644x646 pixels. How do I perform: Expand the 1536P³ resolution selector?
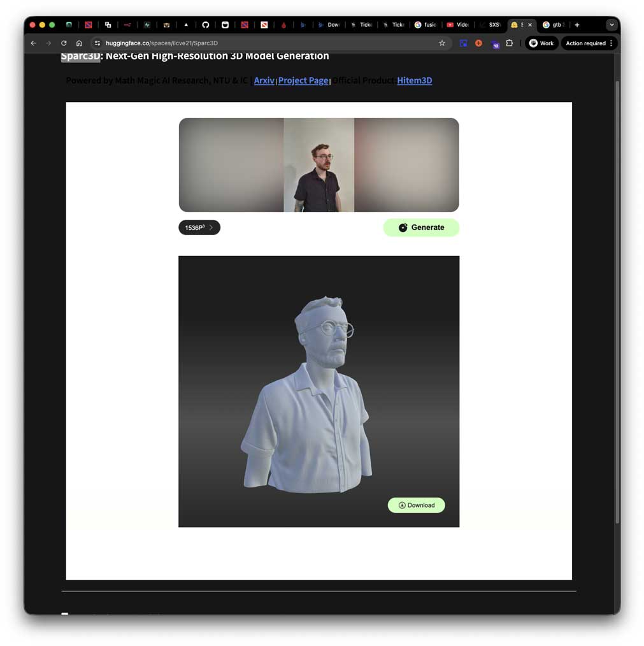199,227
